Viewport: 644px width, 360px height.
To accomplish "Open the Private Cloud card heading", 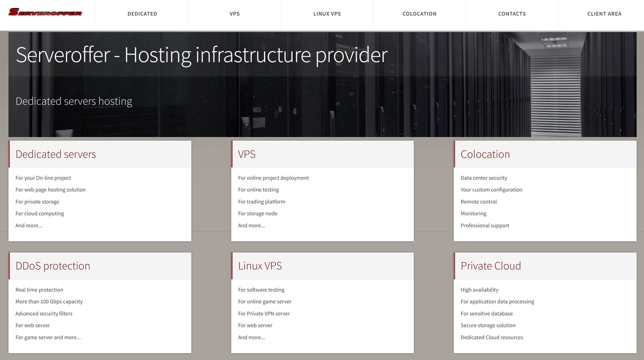I will tap(491, 266).
